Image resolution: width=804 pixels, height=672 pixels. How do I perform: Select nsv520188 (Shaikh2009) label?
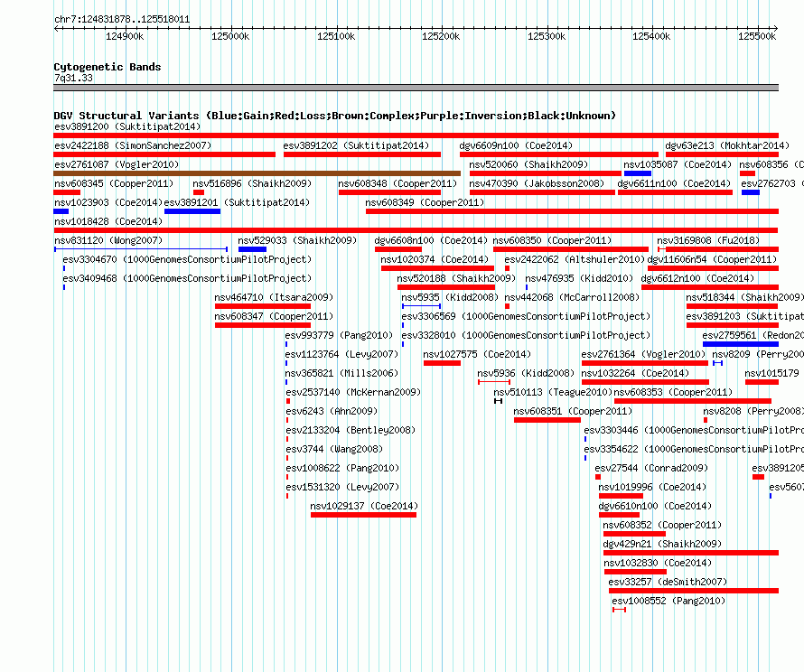(456, 278)
